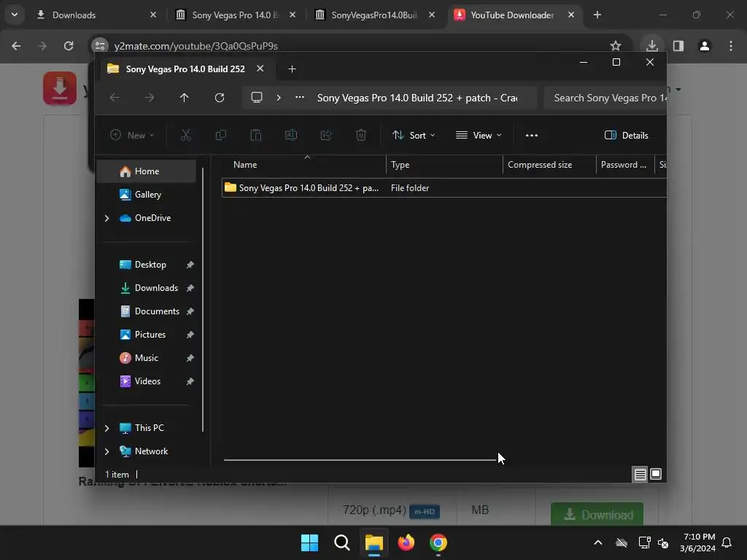Switch to large thumbnails view icon in status bar
This screenshot has height=560, width=747.
click(656, 474)
